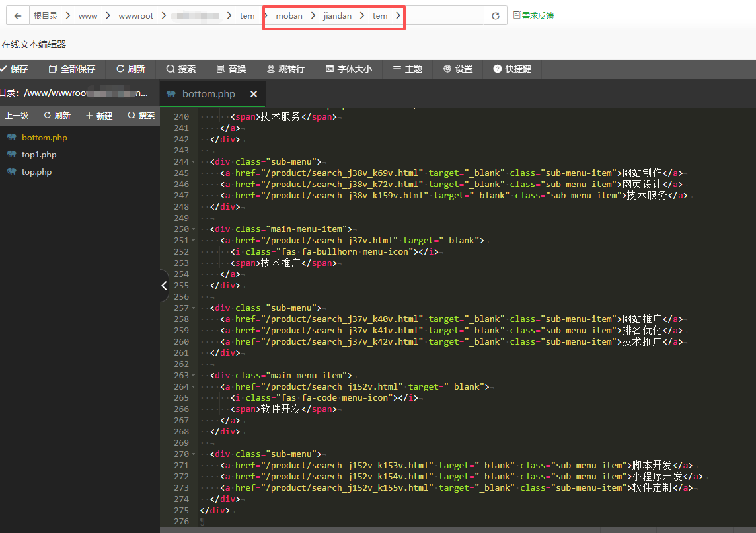Image resolution: width=756 pixels, height=533 pixels.
Task: Click the bottom.php file icon in the sidebar
Action: click(12, 138)
